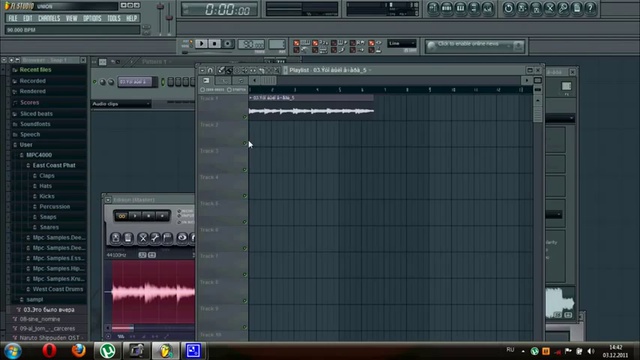Open the VIEW menu

pyautogui.click(x=71, y=18)
